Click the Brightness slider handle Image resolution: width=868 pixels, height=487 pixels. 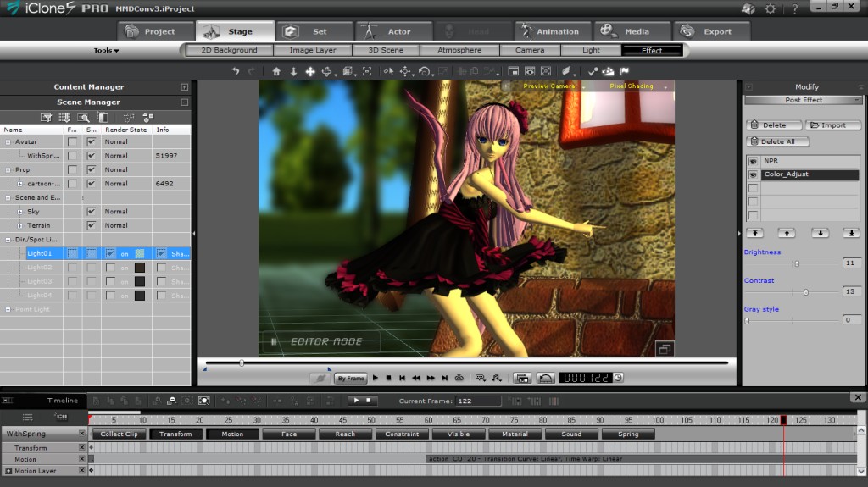797,263
